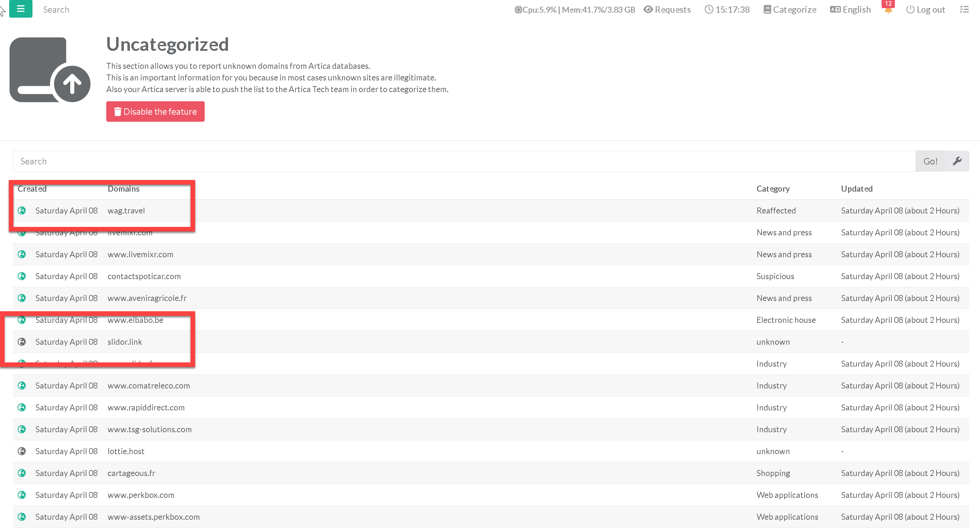Image resolution: width=980 pixels, height=530 pixels.
Task: Click the Uncategorized upload book icon
Action: (x=50, y=70)
